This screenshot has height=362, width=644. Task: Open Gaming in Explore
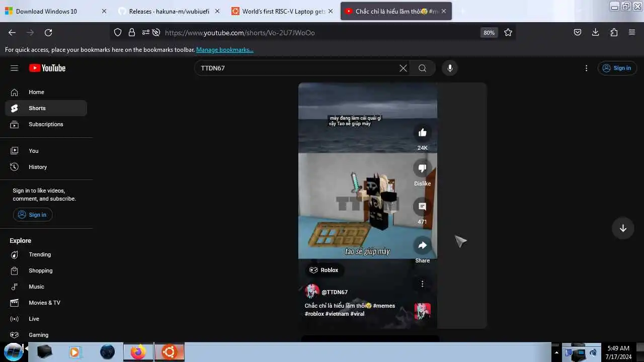tap(46, 335)
